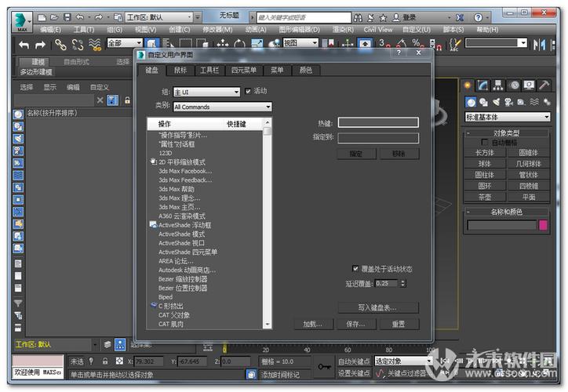
Task: Select the Geometry category icon
Action: [x=471, y=103]
